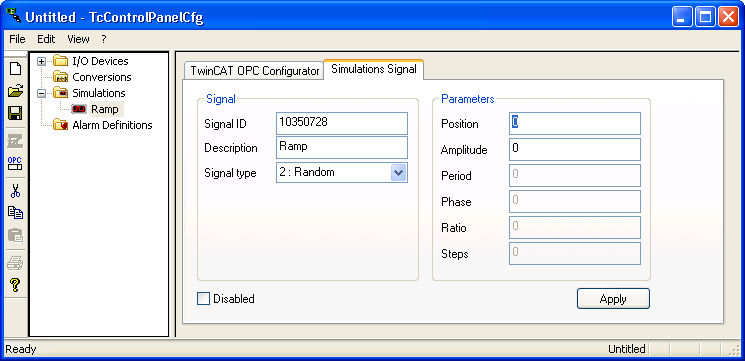Open the Edit menu
The height and width of the screenshot is (361, 745).
(46, 39)
